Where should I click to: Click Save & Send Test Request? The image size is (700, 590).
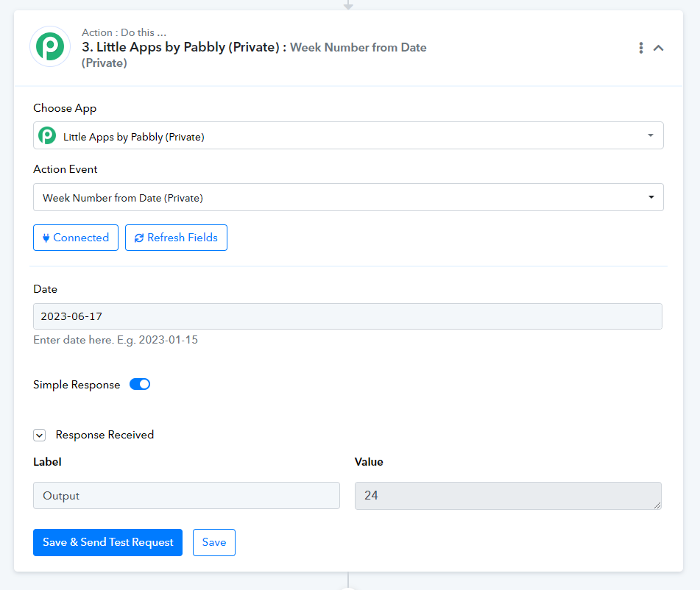[x=107, y=542]
